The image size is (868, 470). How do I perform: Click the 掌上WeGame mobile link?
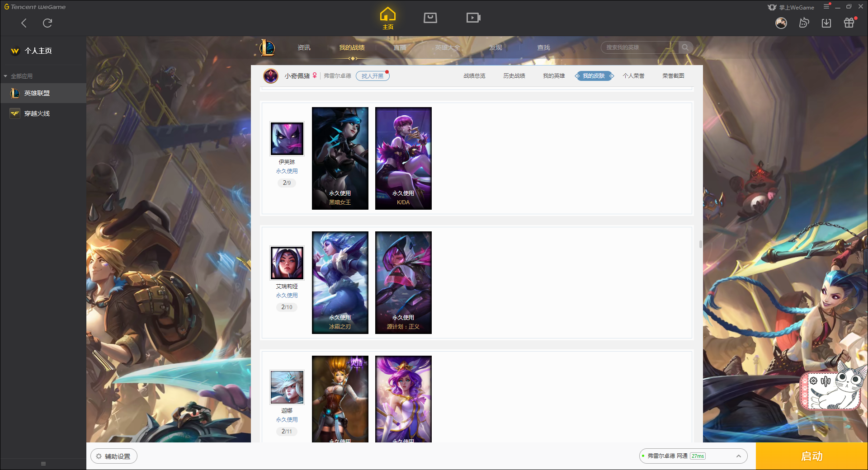tap(791, 7)
